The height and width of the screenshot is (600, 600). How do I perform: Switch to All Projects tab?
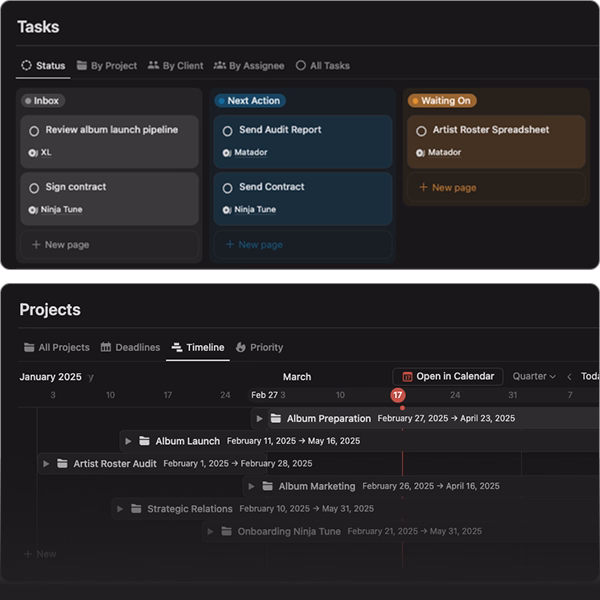coord(57,347)
